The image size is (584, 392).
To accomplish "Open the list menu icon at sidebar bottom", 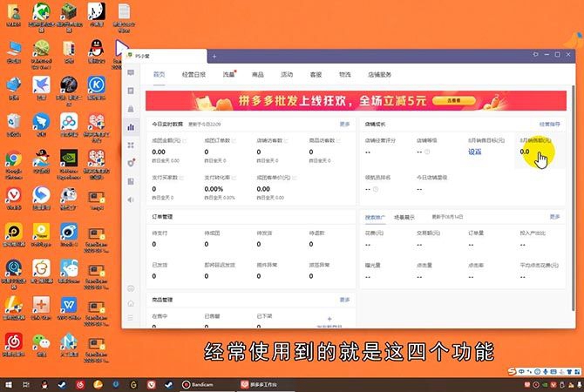I will 131,318.
